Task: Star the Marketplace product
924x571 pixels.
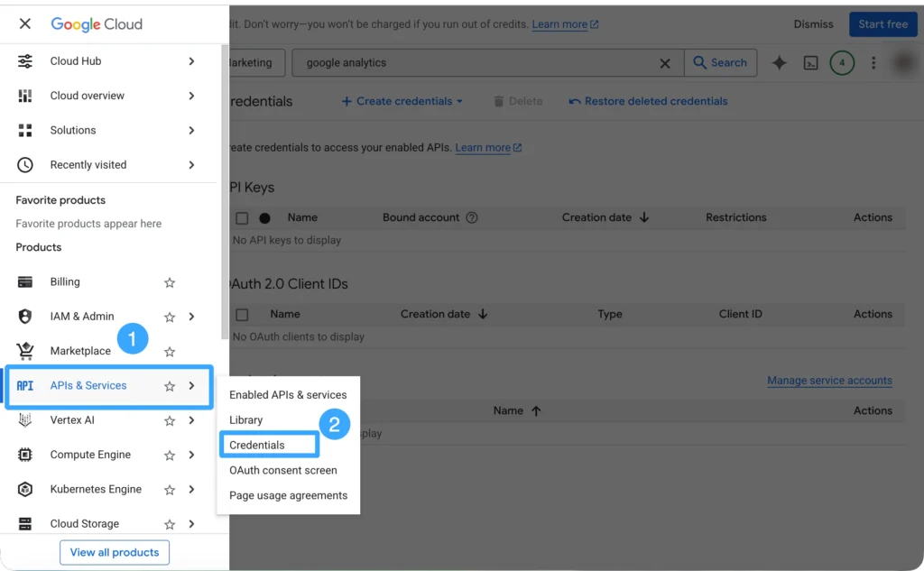Action: pos(170,352)
